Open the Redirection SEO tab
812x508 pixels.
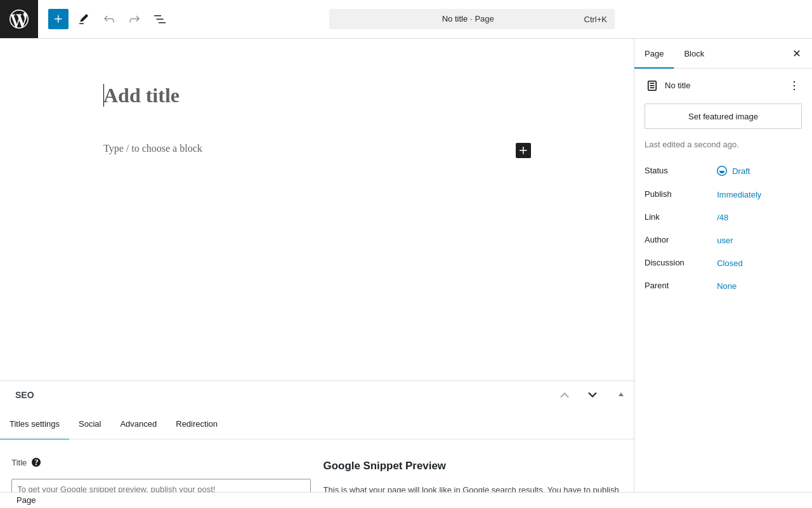[197, 424]
